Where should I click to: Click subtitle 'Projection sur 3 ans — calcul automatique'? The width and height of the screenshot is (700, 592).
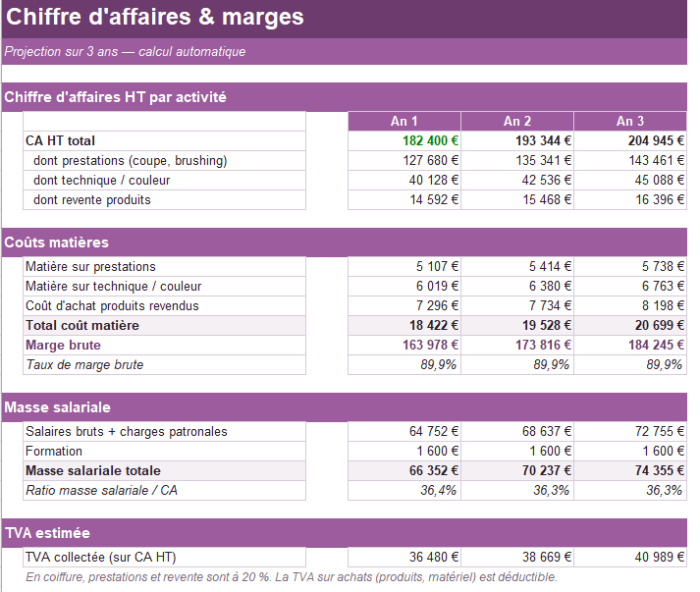125,51
